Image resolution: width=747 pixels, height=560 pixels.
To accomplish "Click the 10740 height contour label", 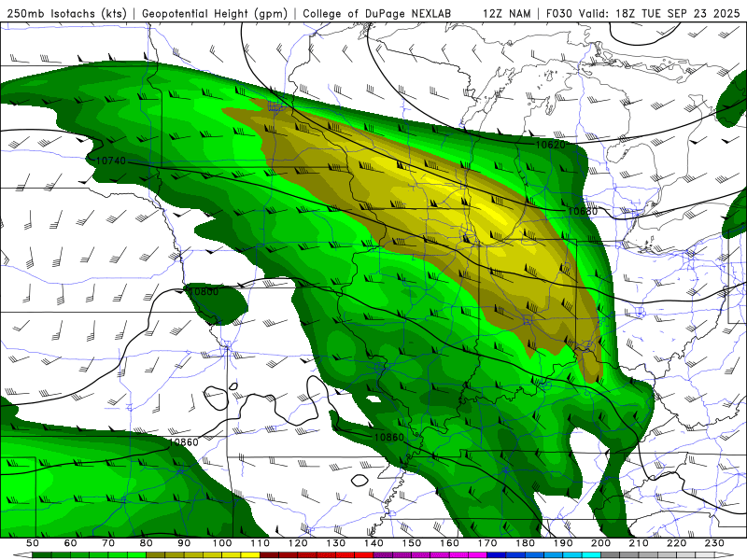I will tap(111, 161).
